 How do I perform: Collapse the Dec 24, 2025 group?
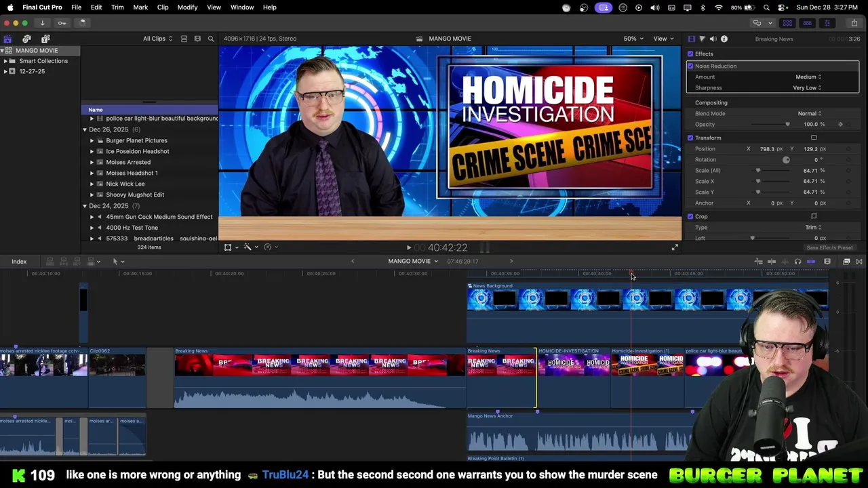[85, 205]
